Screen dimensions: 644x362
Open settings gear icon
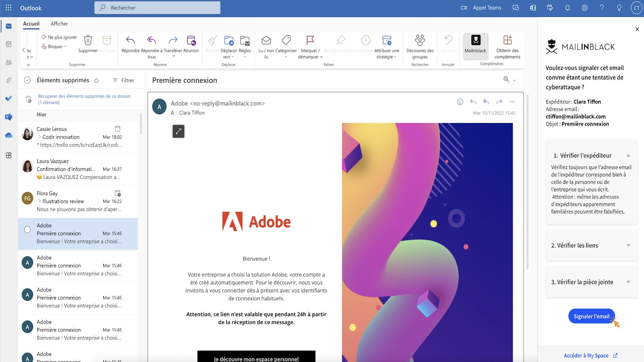click(x=585, y=8)
